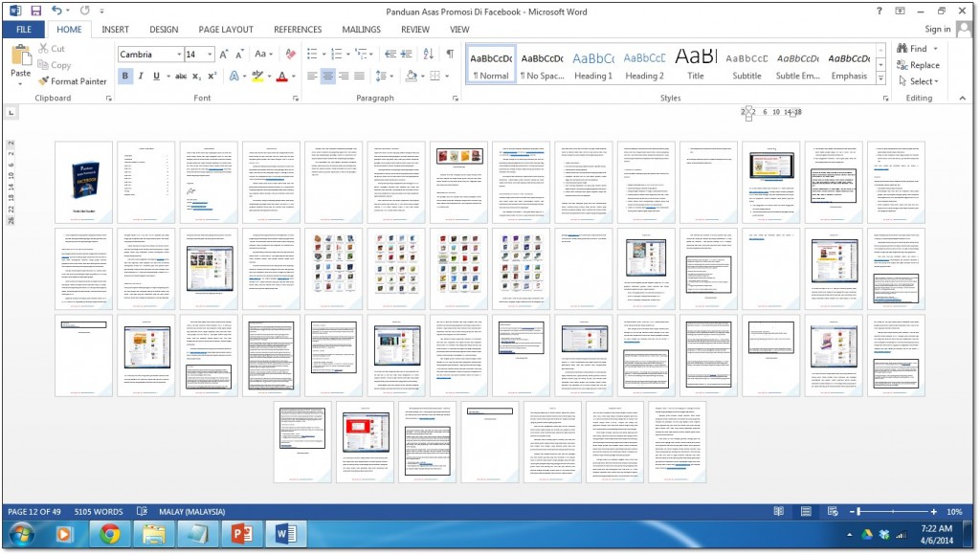Open the Cambria font name dropdown
Screen dimensions: 980x555
coord(177,55)
